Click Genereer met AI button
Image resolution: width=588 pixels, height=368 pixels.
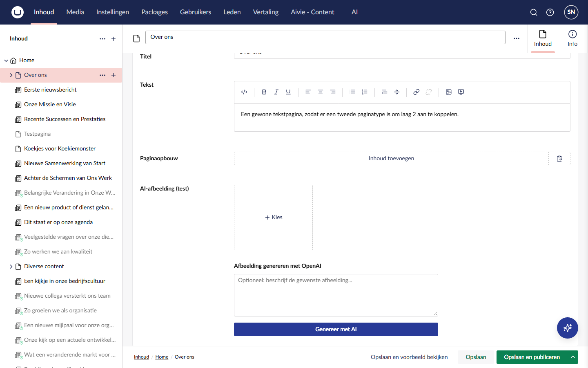[336, 330]
